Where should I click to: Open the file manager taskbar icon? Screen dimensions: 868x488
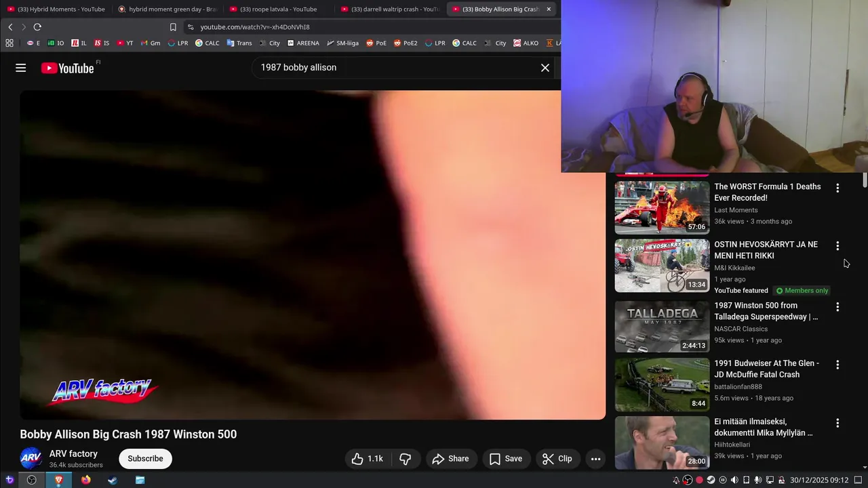click(140, 480)
